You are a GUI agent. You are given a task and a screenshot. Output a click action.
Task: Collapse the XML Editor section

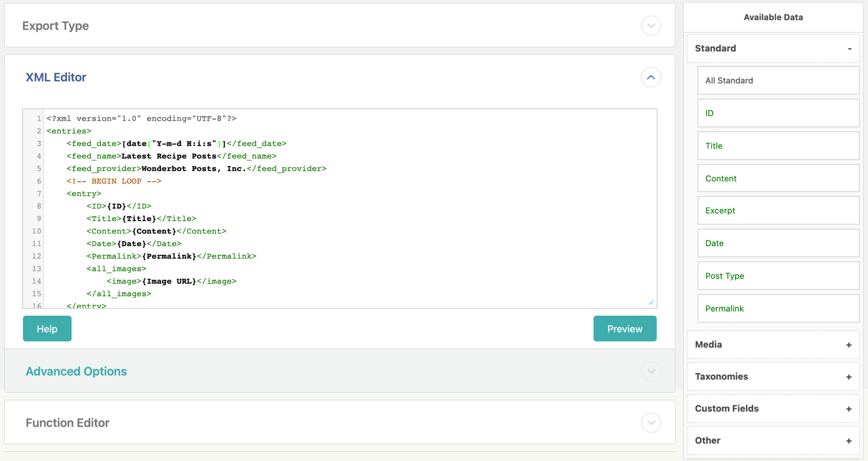coord(651,77)
